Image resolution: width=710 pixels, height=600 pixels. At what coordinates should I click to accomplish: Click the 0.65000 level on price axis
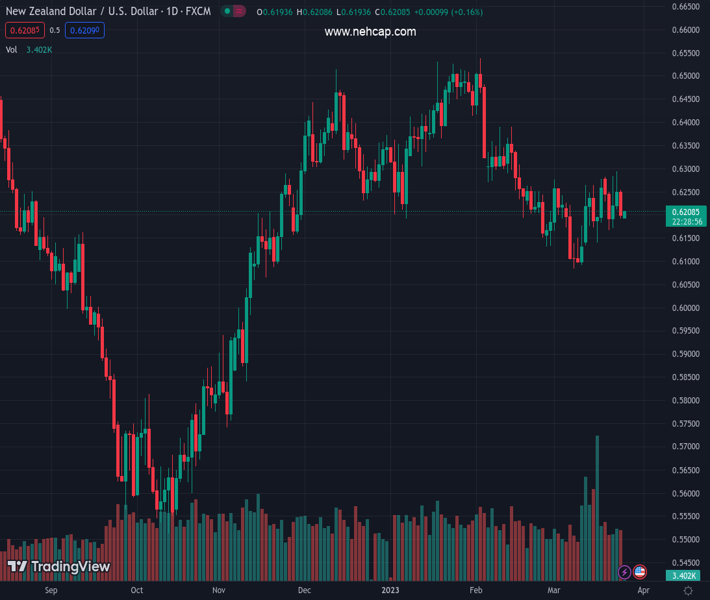[x=685, y=76]
